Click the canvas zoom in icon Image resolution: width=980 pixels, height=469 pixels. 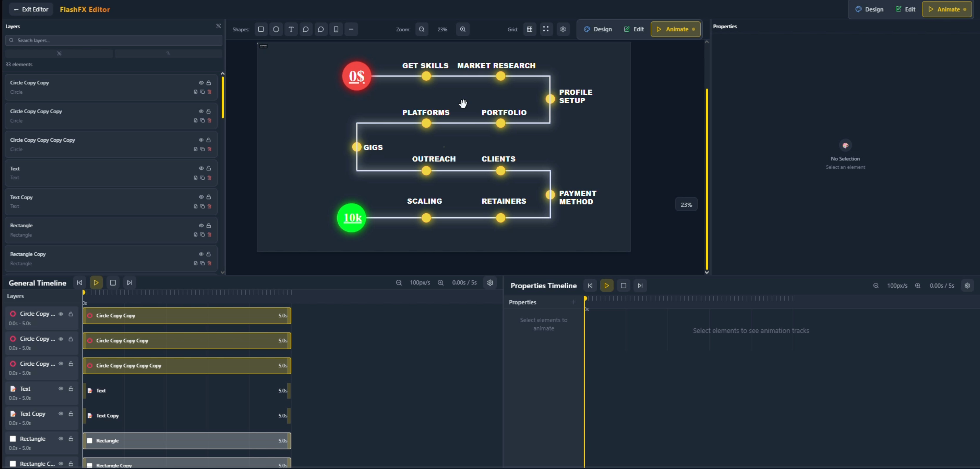click(463, 29)
